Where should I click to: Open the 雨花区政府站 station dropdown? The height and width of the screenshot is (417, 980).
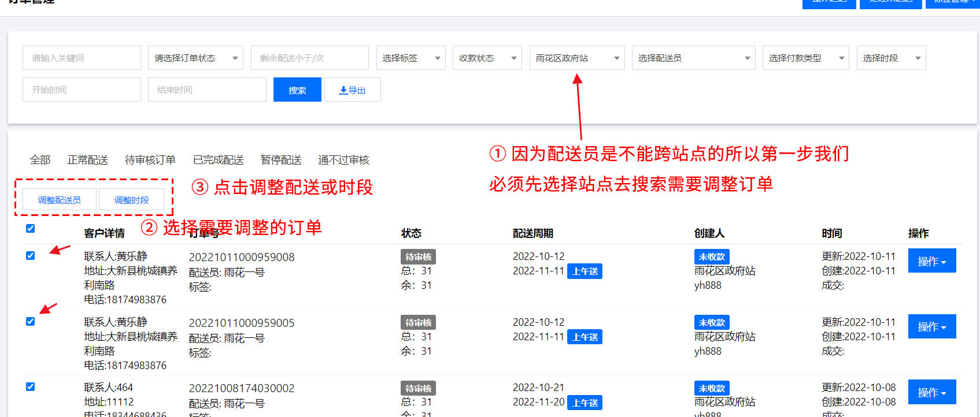tap(576, 58)
